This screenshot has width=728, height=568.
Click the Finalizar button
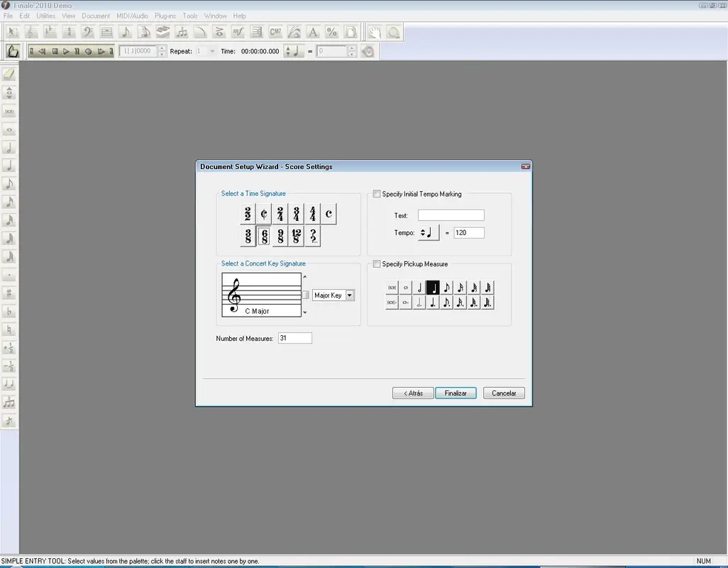click(456, 393)
